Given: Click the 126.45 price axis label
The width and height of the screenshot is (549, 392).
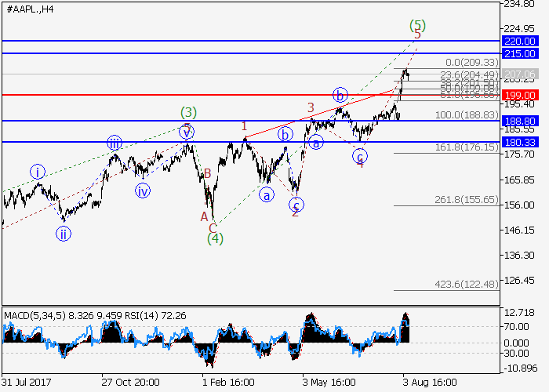Looking at the screenshot, I should click(519, 281).
